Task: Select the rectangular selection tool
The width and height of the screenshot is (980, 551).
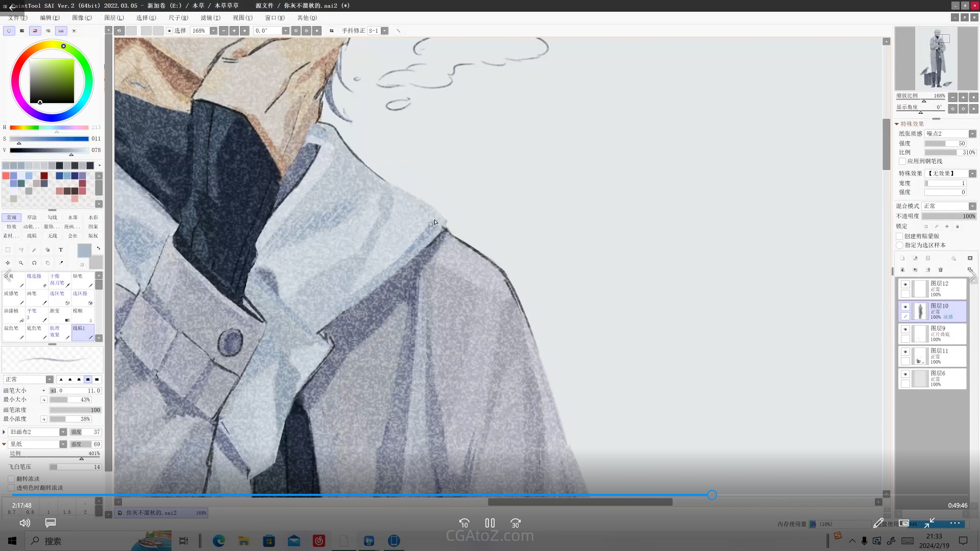Action: tap(8, 250)
